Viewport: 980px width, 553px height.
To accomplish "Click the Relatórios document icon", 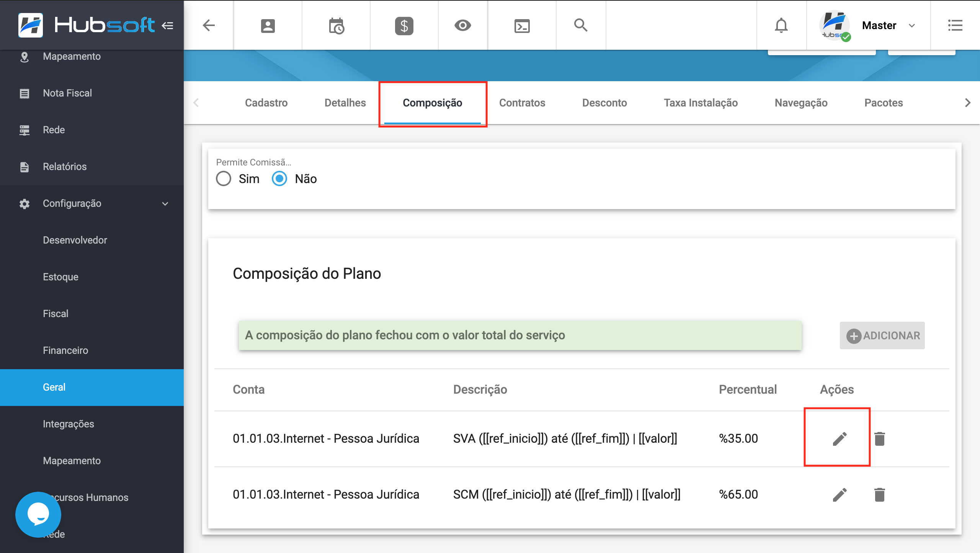I will pyautogui.click(x=24, y=167).
